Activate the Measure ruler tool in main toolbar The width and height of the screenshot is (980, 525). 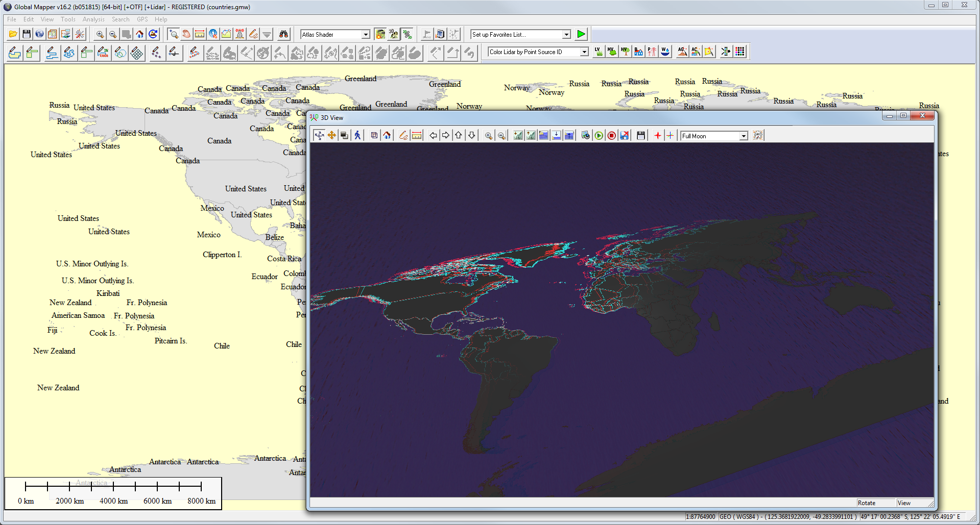[200, 34]
